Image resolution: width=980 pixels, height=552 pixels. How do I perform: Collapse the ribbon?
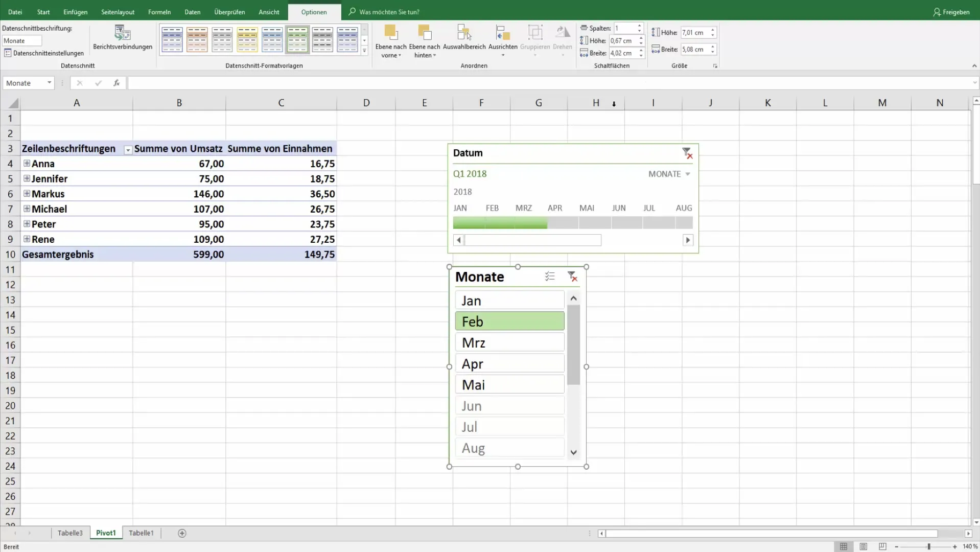coord(974,66)
